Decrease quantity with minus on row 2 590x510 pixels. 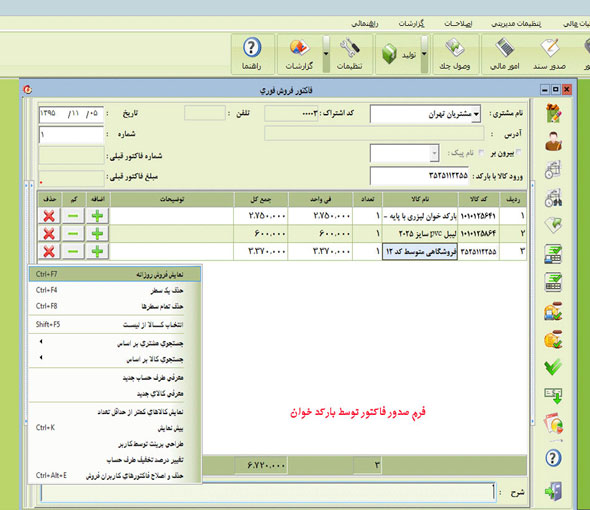(73, 233)
